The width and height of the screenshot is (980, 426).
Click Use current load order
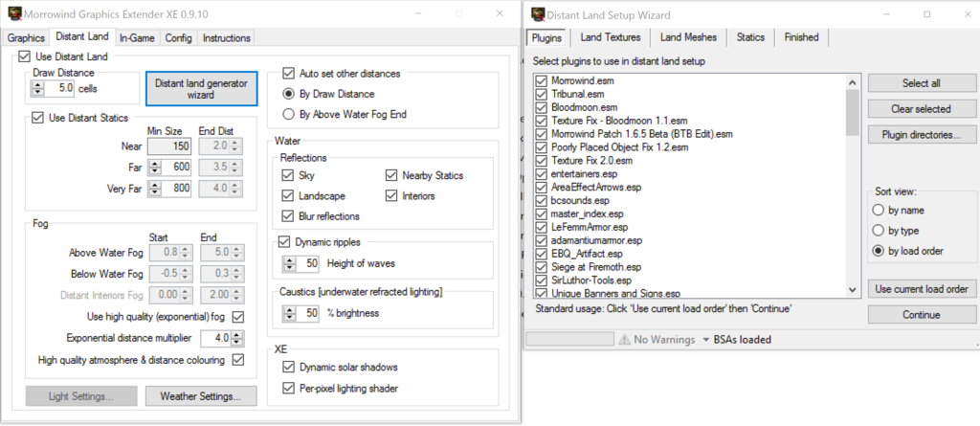(x=922, y=289)
